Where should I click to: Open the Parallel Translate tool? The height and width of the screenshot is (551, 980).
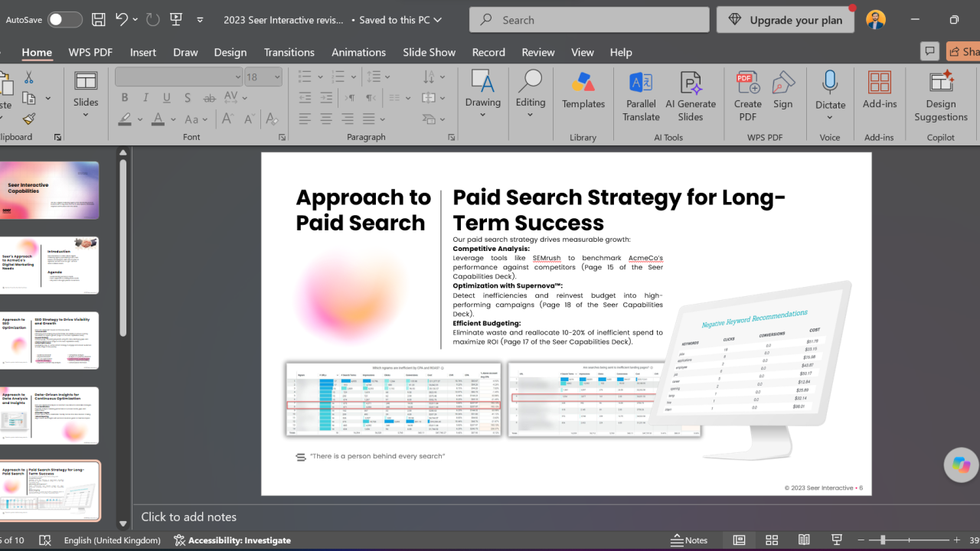(641, 96)
